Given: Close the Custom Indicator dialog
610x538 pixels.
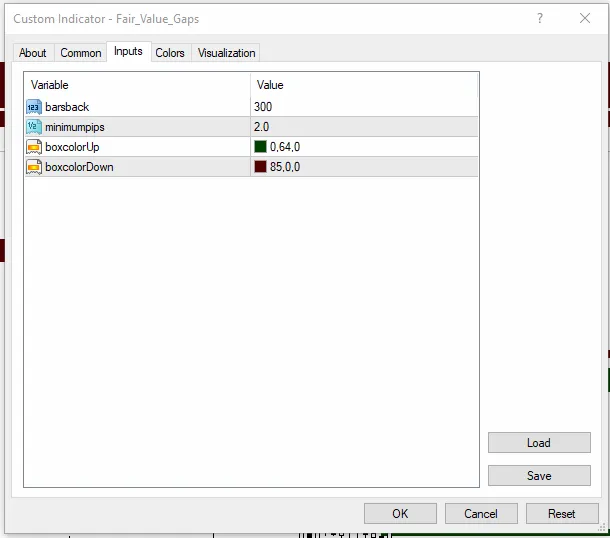Looking at the screenshot, I should (x=585, y=18).
